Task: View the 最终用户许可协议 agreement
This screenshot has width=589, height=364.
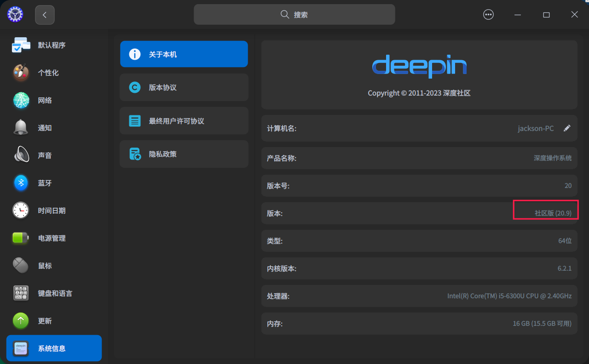Action: coord(184,120)
